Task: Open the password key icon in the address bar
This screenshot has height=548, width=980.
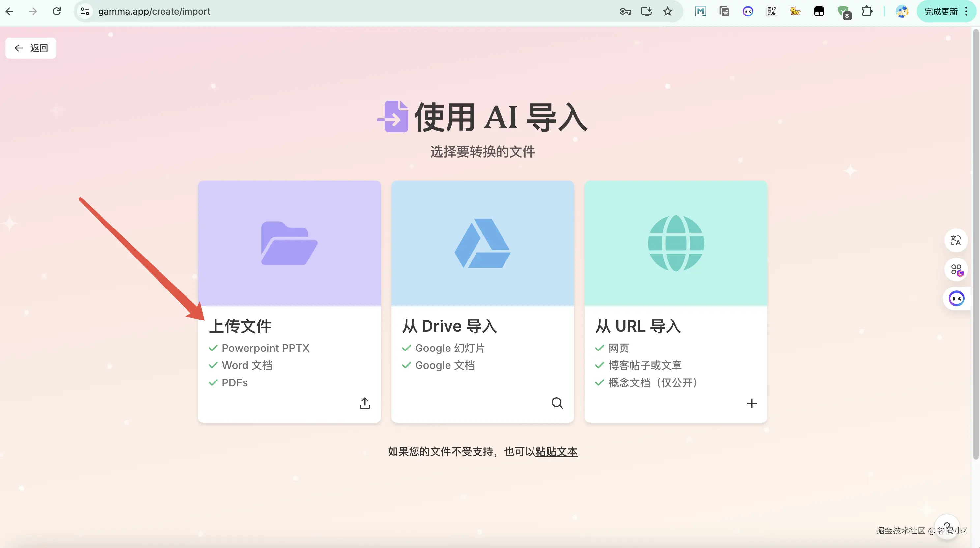Action: pyautogui.click(x=625, y=12)
